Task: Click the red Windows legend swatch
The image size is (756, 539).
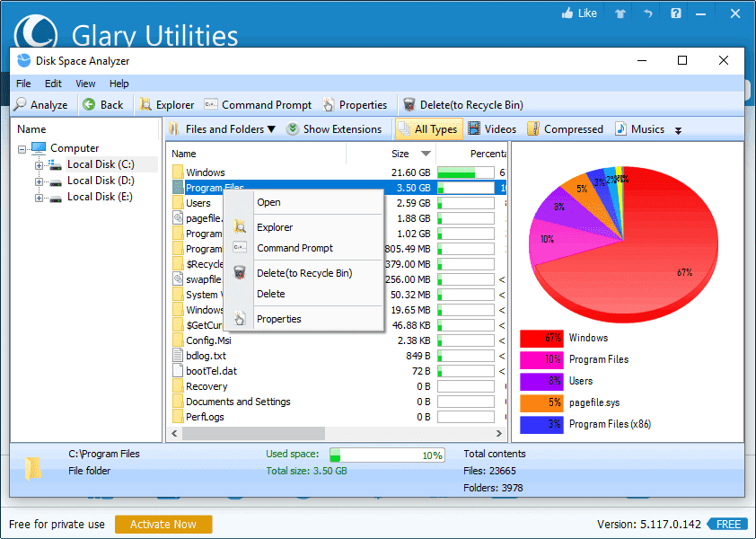Action: pyautogui.click(x=541, y=339)
